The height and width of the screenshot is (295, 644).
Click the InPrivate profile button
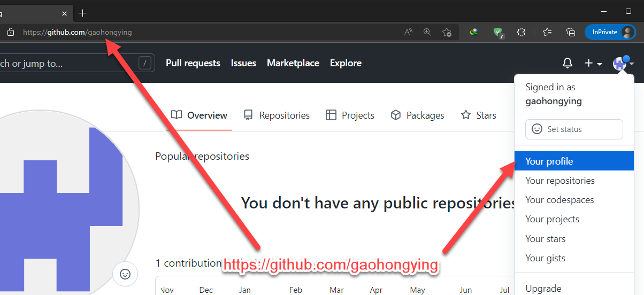click(610, 32)
